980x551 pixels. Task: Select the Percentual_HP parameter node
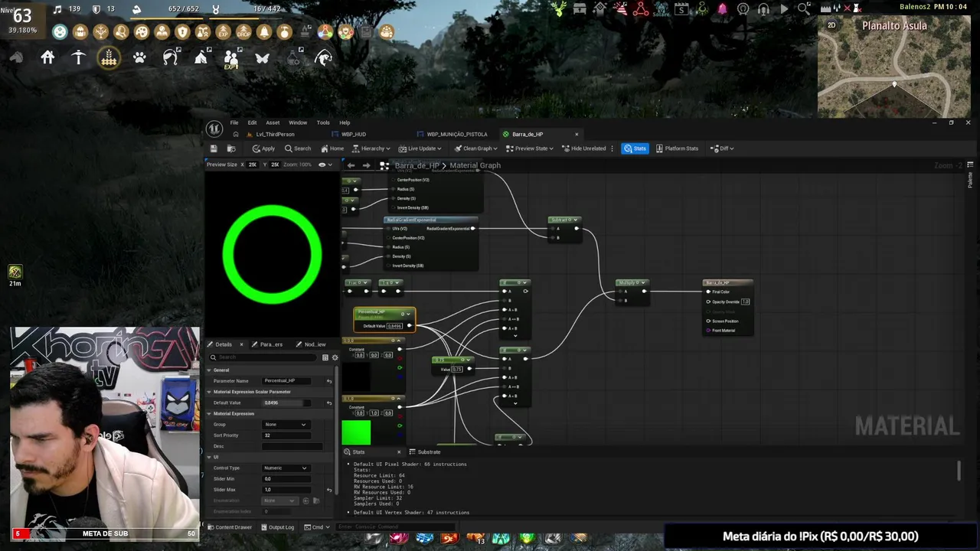(384, 319)
